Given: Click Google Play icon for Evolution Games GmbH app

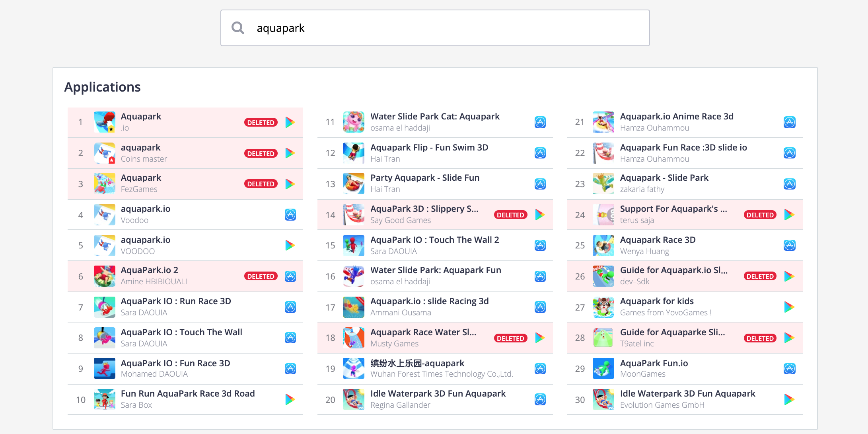Looking at the screenshot, I should (x=789, y=399).
